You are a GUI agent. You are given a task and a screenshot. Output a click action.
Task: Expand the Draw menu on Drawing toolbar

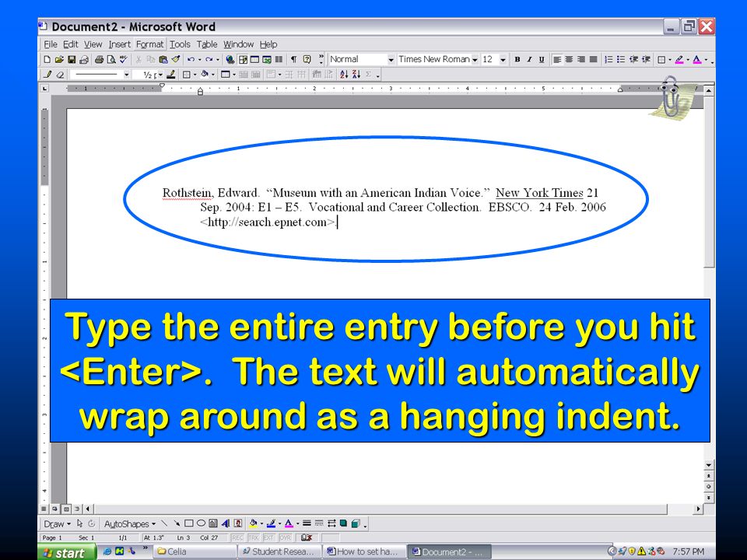coord(57,523)
